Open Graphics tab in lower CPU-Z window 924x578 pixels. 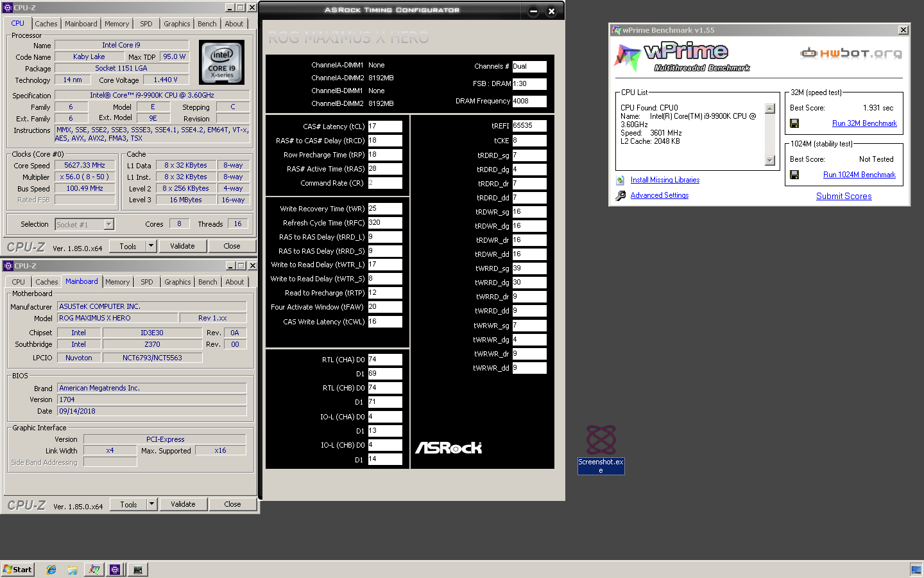tap(178, 282)
